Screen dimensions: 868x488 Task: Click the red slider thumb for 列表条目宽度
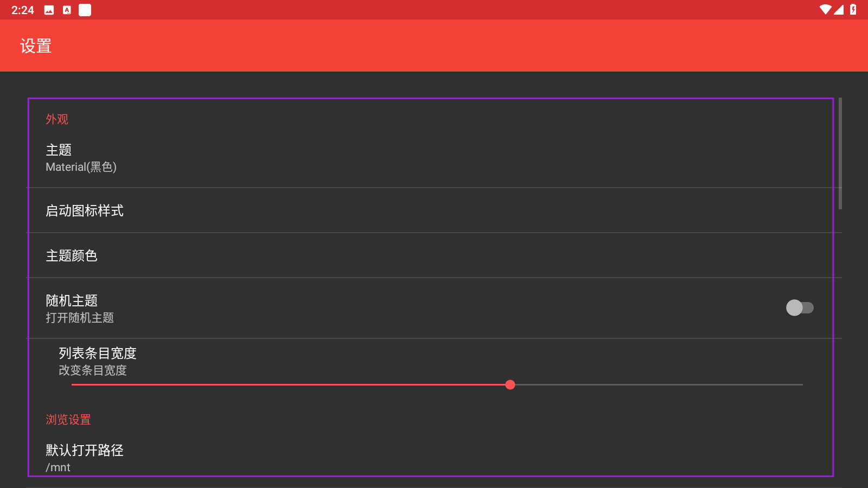pos(510,384)
